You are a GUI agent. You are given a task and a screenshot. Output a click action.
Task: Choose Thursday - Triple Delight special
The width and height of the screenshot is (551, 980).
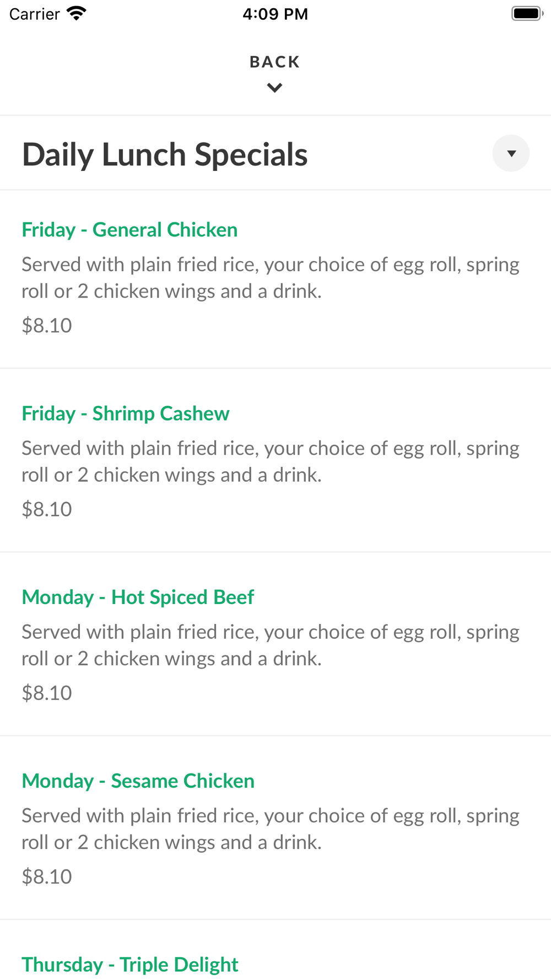(x=130, y=965)
